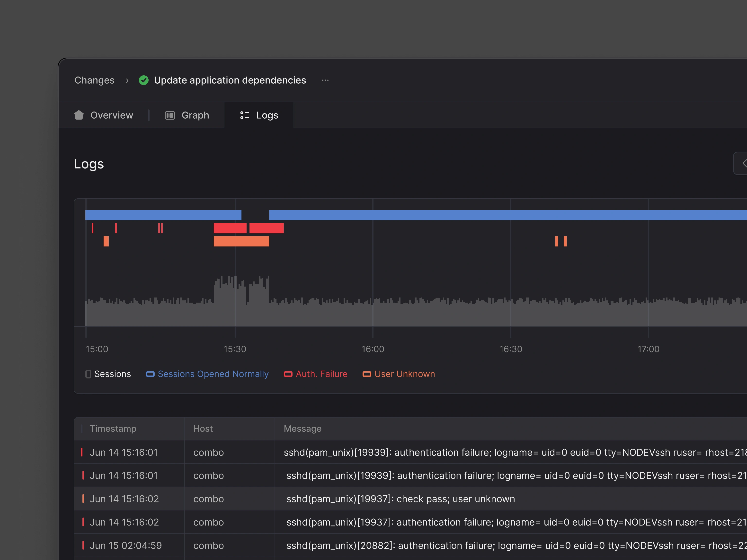Click the wide orange user unknown block
Viewport: 747px width, 560px height.
click(241, 241)
